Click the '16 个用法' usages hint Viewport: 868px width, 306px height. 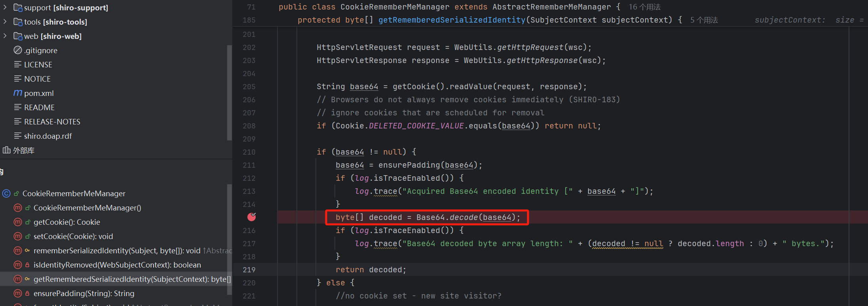pyautogui.click(x=644, y=7)
